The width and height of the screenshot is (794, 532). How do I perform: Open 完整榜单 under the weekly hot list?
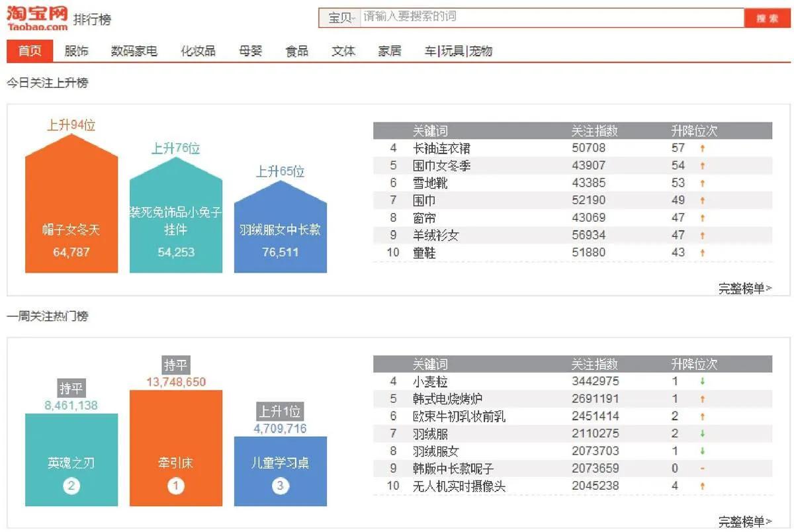pyautogui.click(x=746, y=522)
